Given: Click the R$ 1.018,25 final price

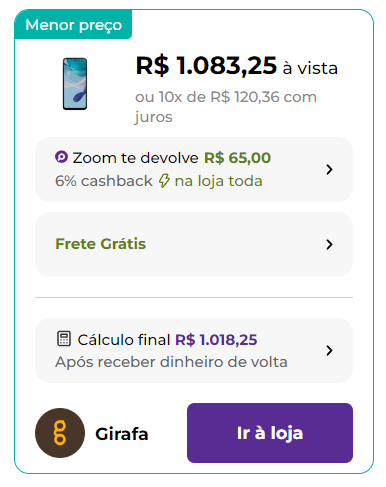Looking at the screenshot, I should 216,340.
